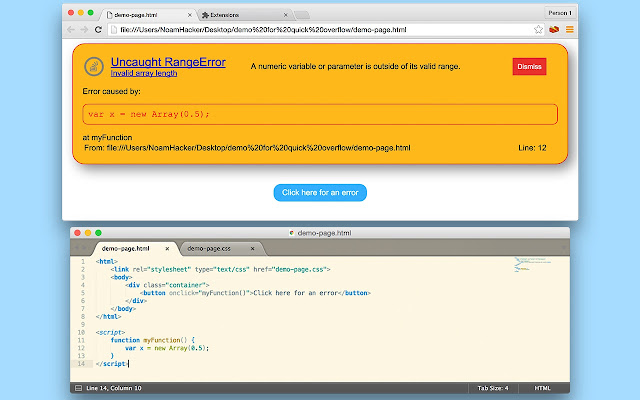Open the Invalid array length link
Screen dimensions: 640x400
click(144, 73)
